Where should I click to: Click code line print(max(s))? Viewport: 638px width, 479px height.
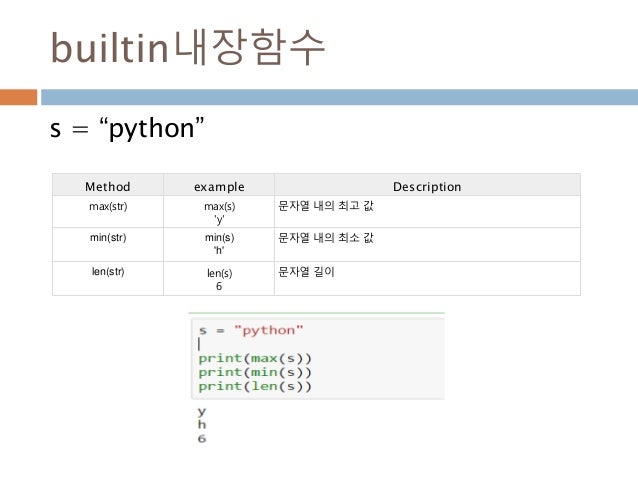(x=255, y=358)
